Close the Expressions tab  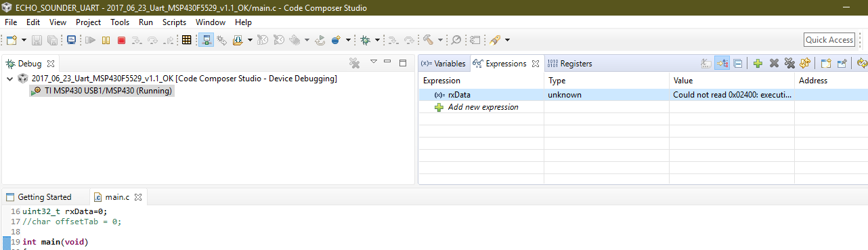pos(535,64)
